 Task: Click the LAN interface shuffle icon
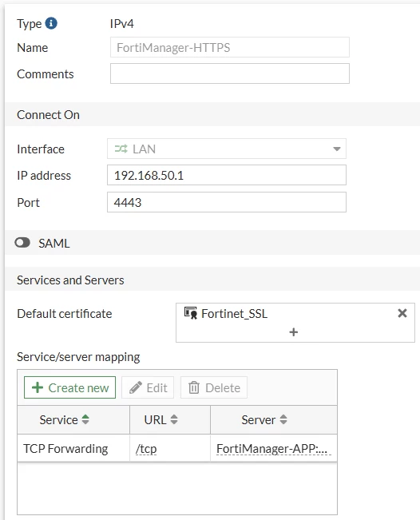[121, 149]
